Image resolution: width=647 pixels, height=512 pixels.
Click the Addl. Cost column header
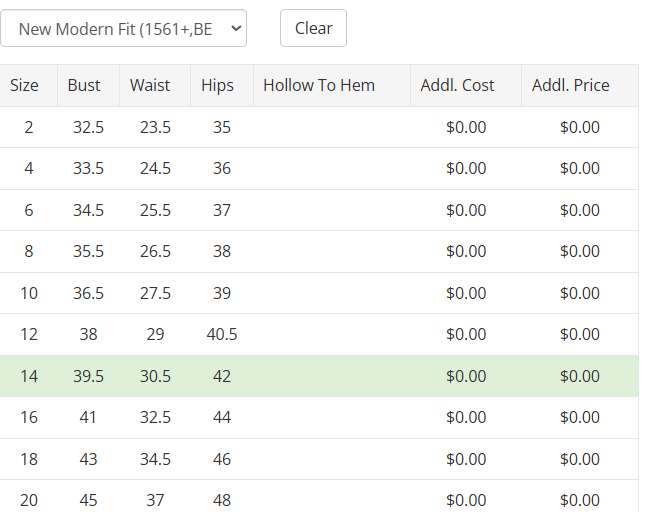point(457,86)
